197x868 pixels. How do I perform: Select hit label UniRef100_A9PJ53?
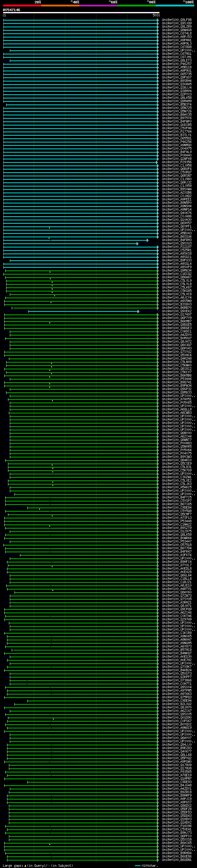click(x=176, y=37)
